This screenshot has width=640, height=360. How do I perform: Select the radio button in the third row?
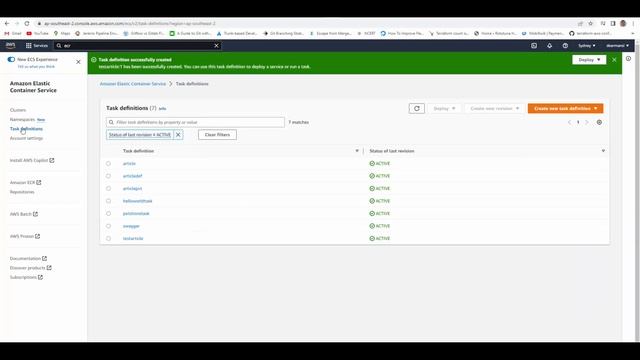(x=108, y=189)
